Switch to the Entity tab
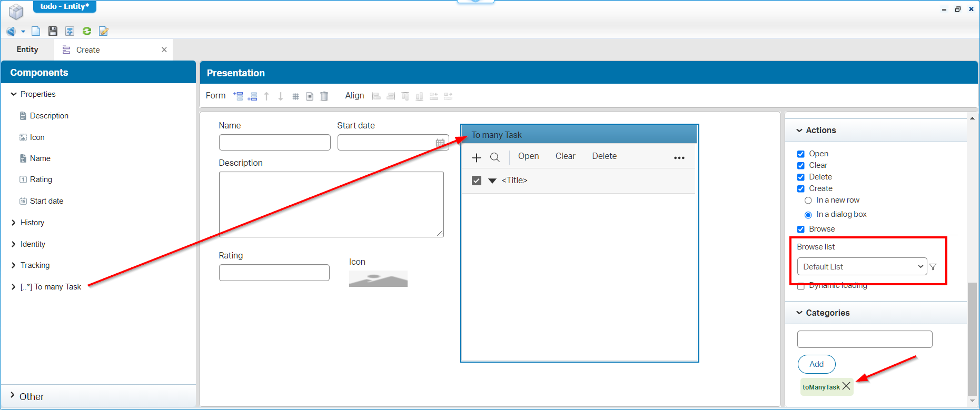The width and height of the screenshot is (980, 410). click(x=27, y=49)
